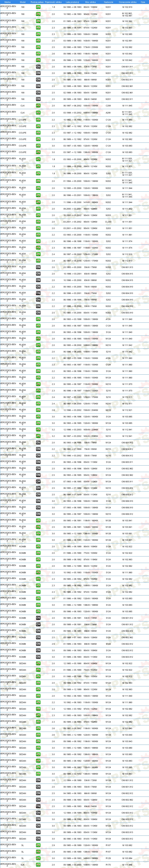Click petrol icon in S210 M 112.941 row
This screenshot has height=868, width=149.
click(x=38, y=430)
